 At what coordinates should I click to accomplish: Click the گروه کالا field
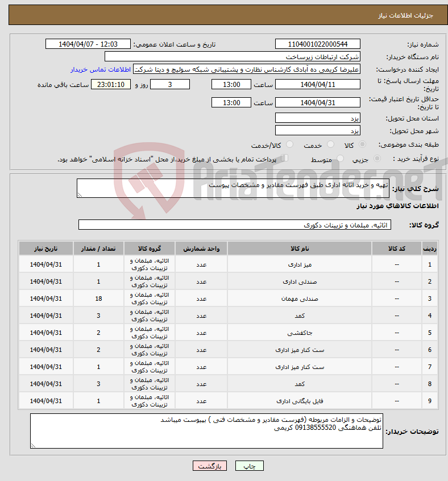pos(235,225)
